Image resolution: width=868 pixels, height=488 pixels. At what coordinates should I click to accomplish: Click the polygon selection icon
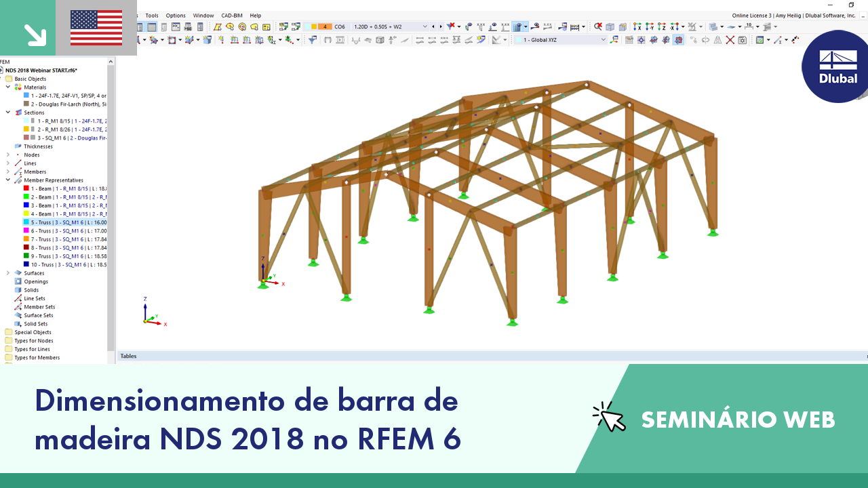coord(218,27)
